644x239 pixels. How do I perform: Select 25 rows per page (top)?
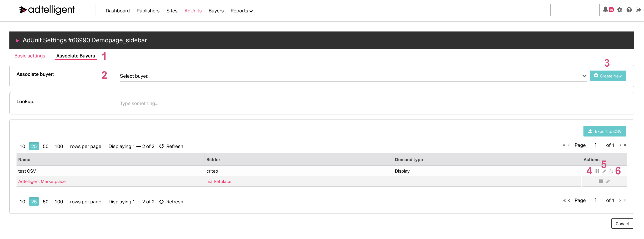[x=34, y=146]
